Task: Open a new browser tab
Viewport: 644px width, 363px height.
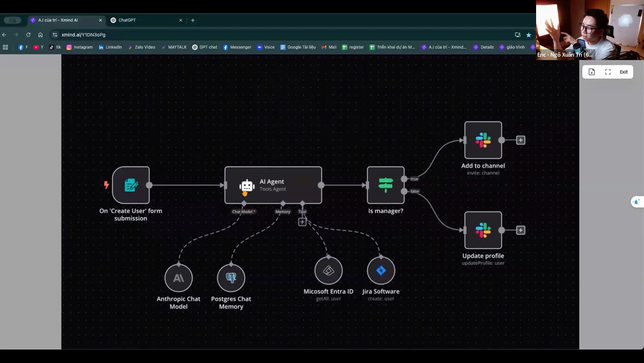Action: click(193, 20)
